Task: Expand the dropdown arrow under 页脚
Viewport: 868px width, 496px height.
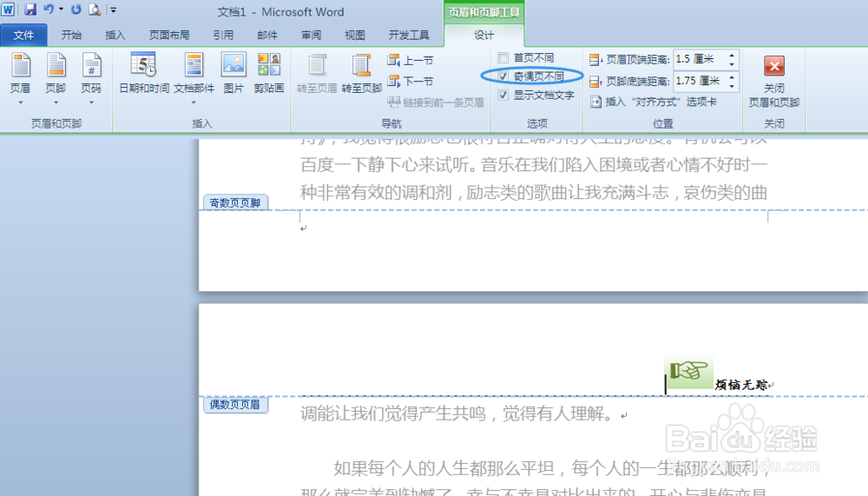Action: pyautogui.click(x=56, y=103)
